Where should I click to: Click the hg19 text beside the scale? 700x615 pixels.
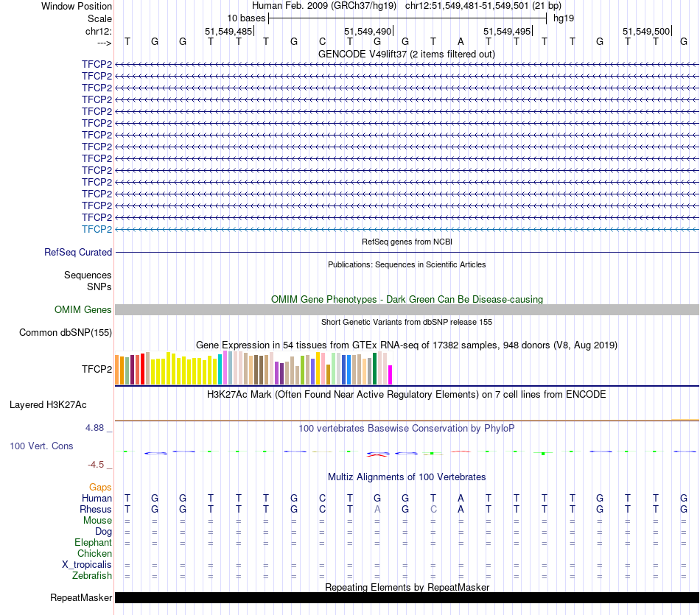[564, 18]
